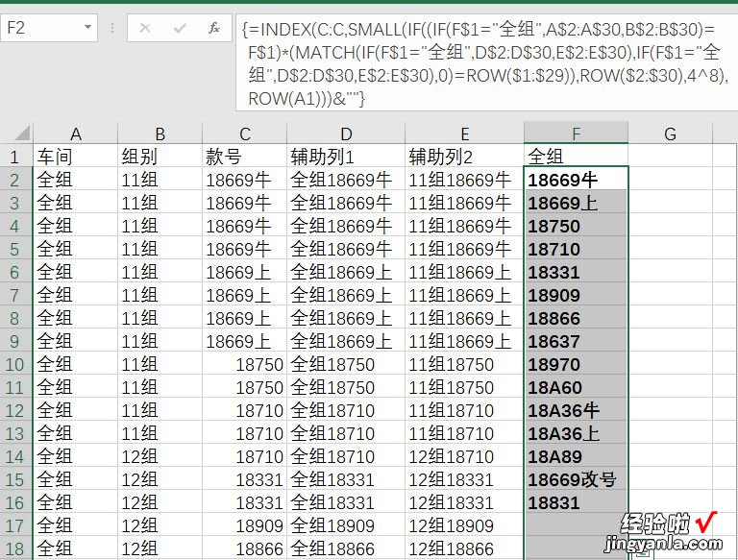
Task: Select column B header
Action: [x=160, y=134]
